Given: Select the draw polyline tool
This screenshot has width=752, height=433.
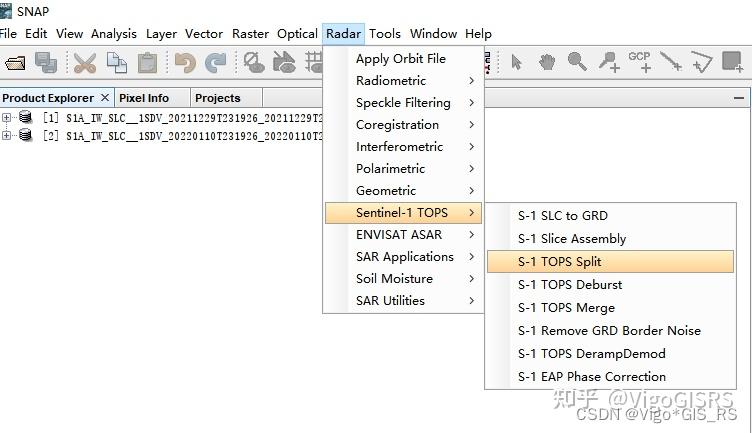Looking at the screenshot, I should tap(670, 62).
